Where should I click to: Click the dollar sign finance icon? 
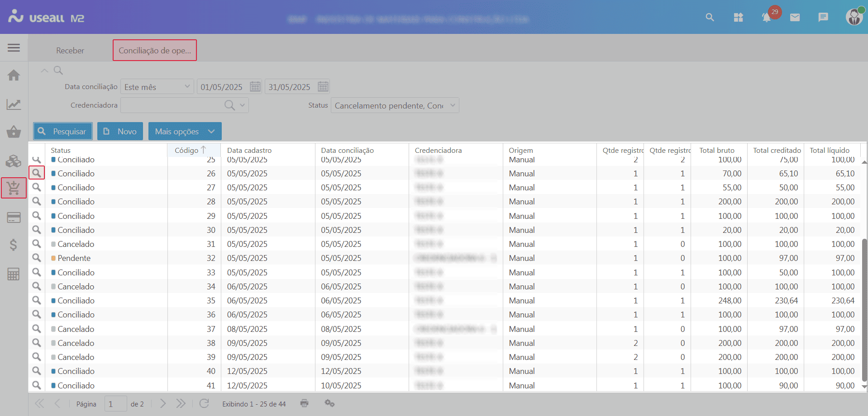point(14,245)
